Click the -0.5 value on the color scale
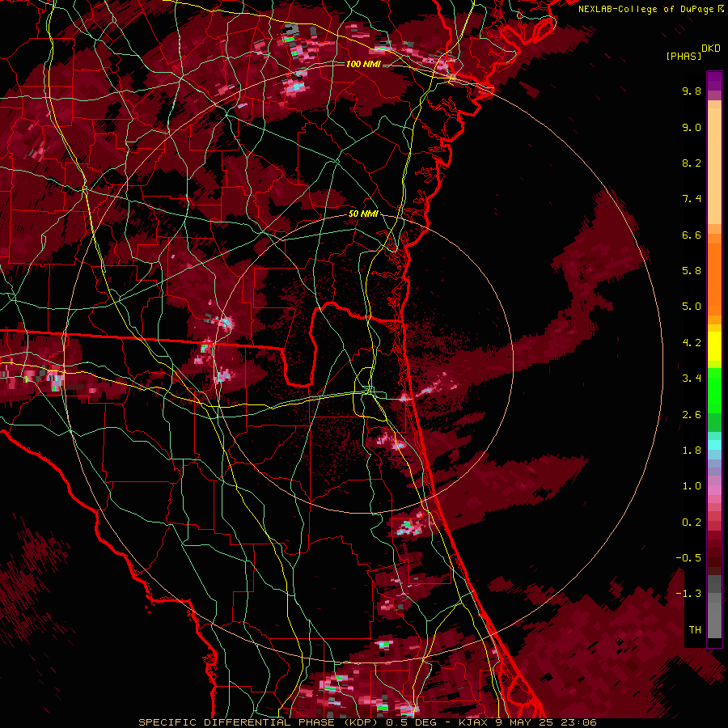The height and width of the screenshot is (728, 728). [688, 558]
